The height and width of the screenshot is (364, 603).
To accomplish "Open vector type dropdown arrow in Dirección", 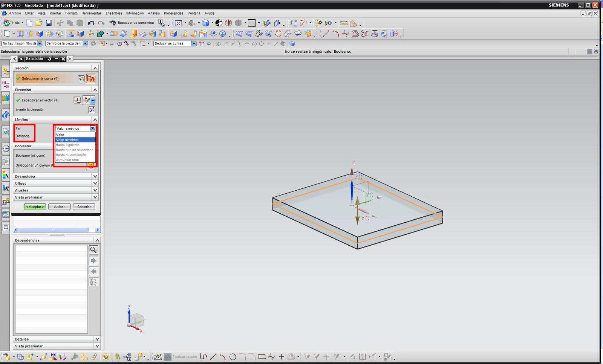I will (93, 100).
